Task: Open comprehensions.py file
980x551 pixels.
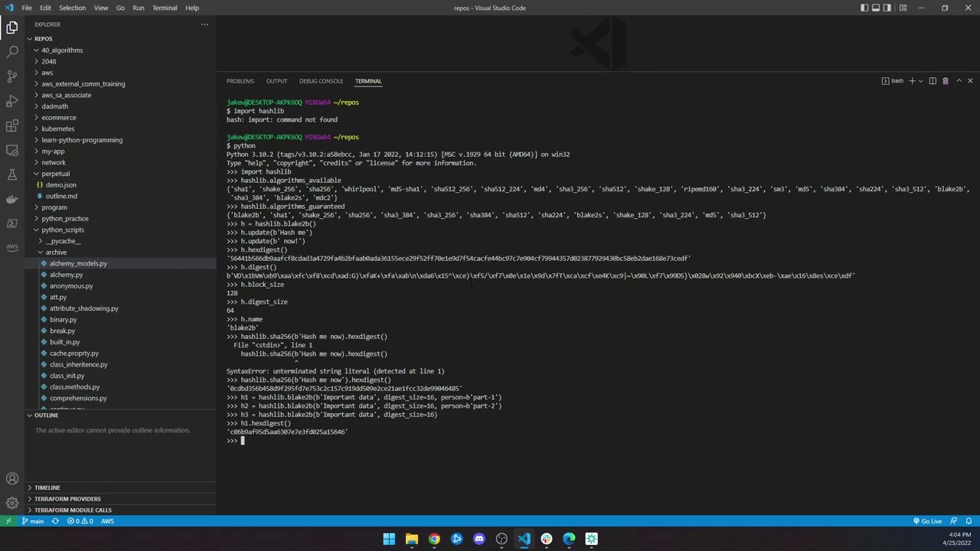Action: pos(78,398)
